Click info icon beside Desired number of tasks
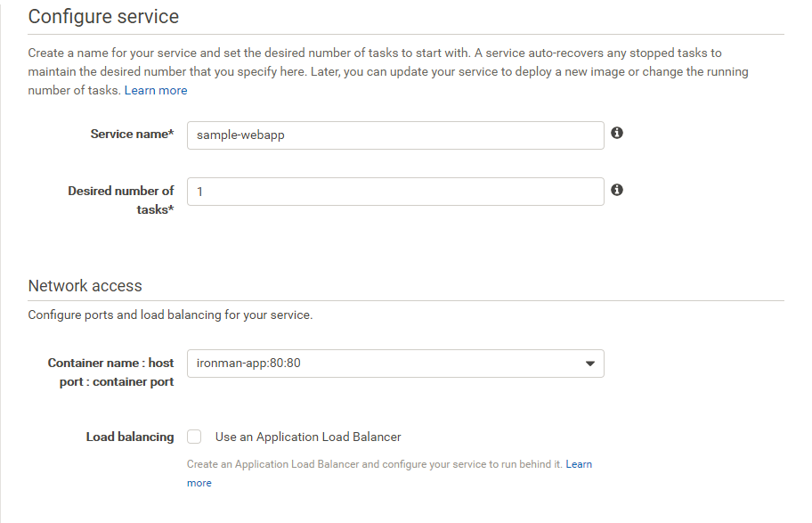812x523 pixels. click(617, 190)
